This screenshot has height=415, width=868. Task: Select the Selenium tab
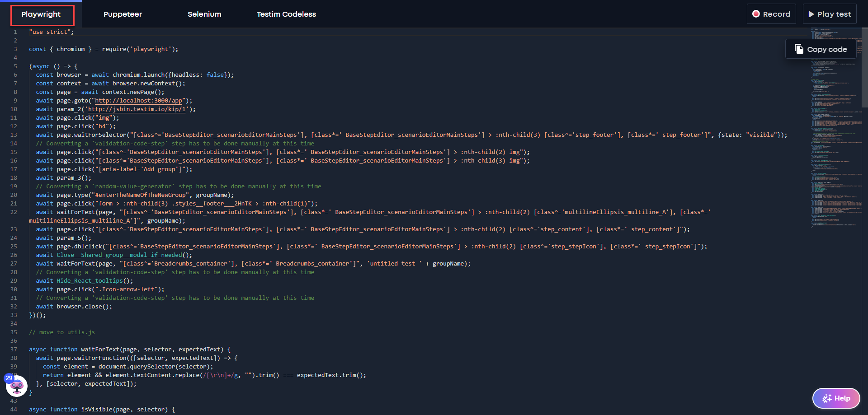(x=204, y=14)
